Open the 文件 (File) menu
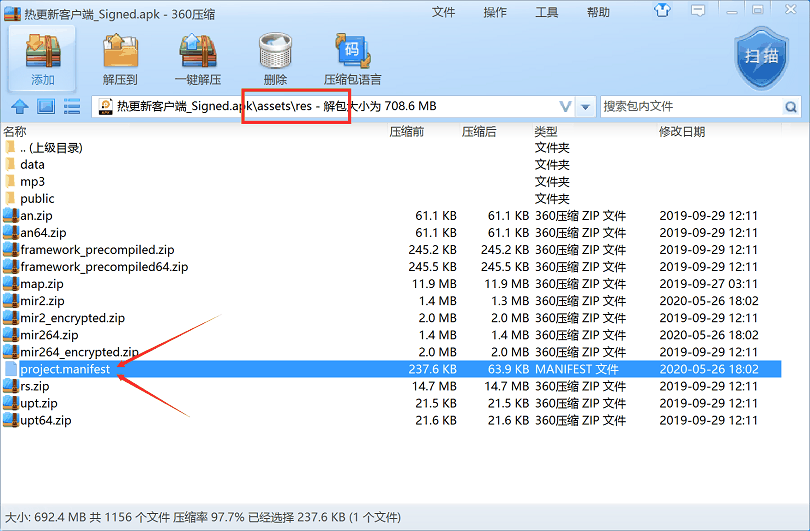 tap(443, 12)
